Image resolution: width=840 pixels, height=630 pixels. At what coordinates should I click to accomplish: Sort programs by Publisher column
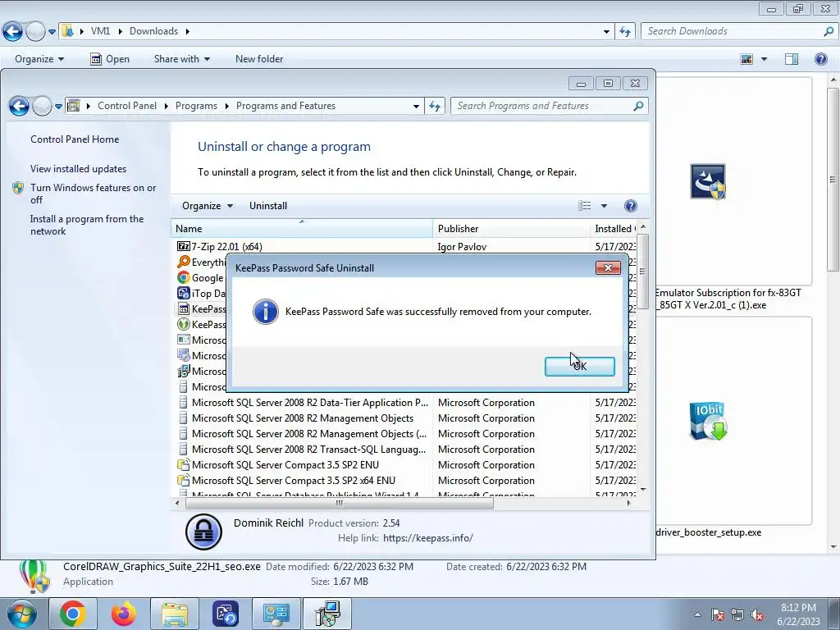tap(511, 229)
